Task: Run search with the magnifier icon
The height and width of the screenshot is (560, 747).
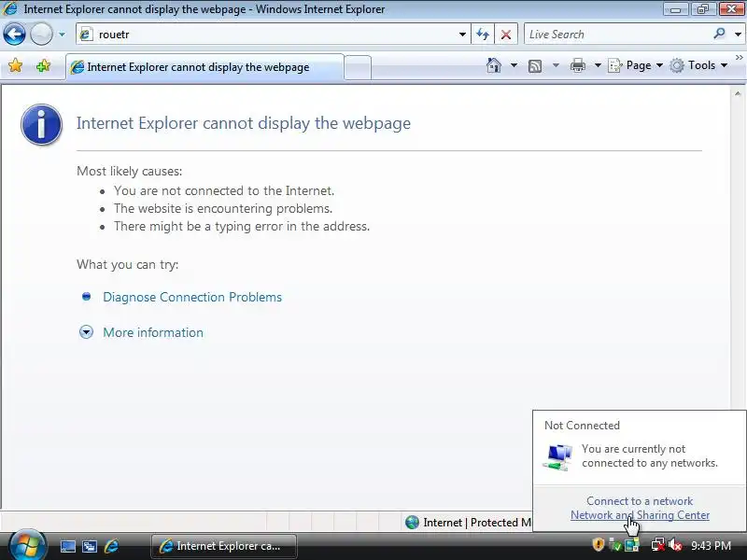Action: click(719, 34)
